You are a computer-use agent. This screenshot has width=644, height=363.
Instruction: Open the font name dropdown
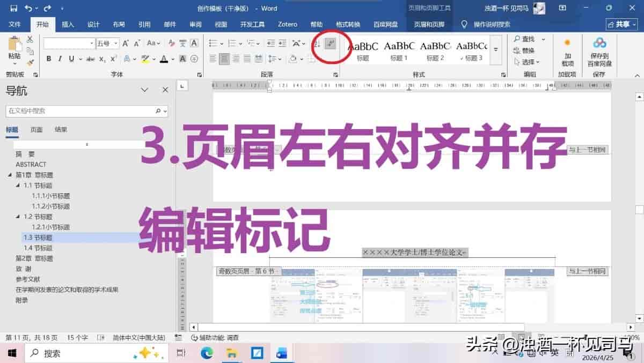pos(92,43)
